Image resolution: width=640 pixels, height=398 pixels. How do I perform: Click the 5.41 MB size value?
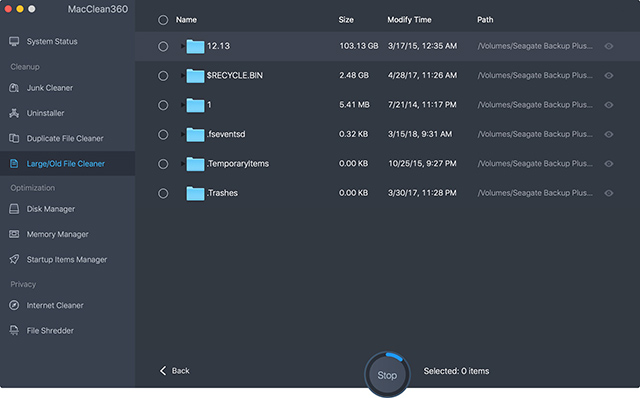(x=354, y=105)
